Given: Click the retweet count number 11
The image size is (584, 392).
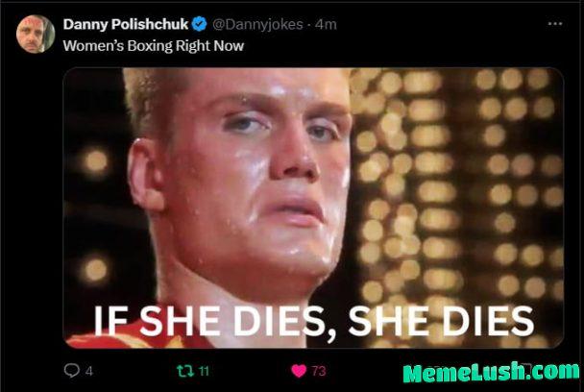Looking at the screenshot, I should [x=204, y=371].
